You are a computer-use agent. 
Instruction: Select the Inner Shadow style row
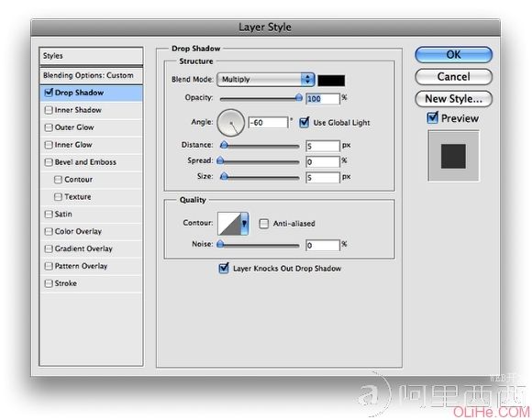tap(91, 110)
